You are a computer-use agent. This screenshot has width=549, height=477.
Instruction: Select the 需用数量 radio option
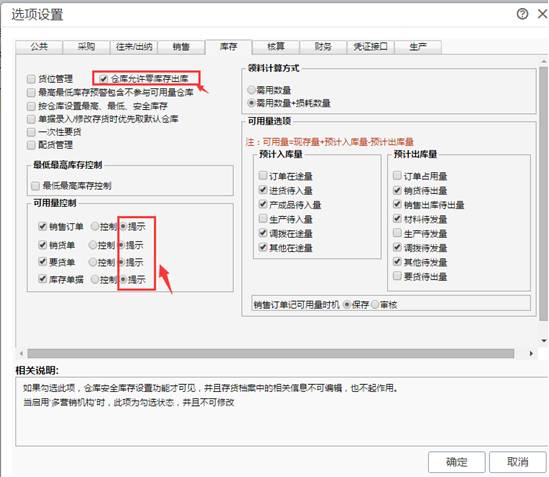(251, 90)
